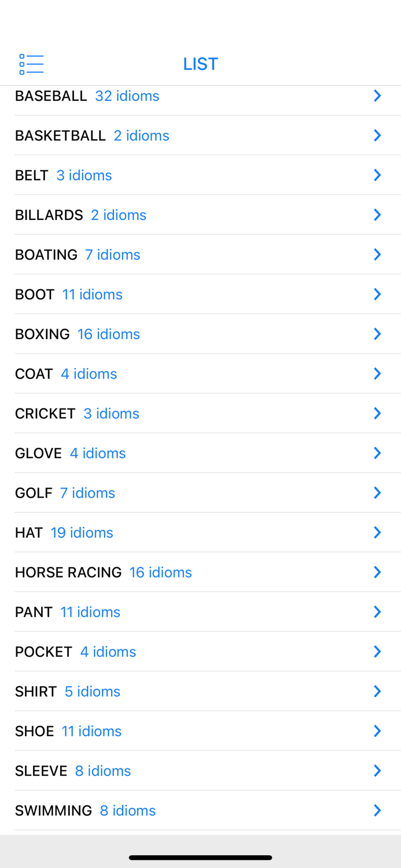Viewport: 401px width, 868px height.
Task: Expand the COAT row via the right arrow
Action: click(x=378, y=373)
